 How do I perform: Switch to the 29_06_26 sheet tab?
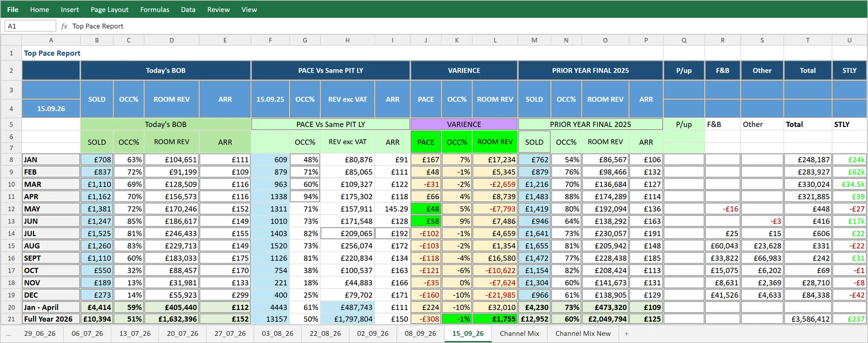tap(40, 334)
